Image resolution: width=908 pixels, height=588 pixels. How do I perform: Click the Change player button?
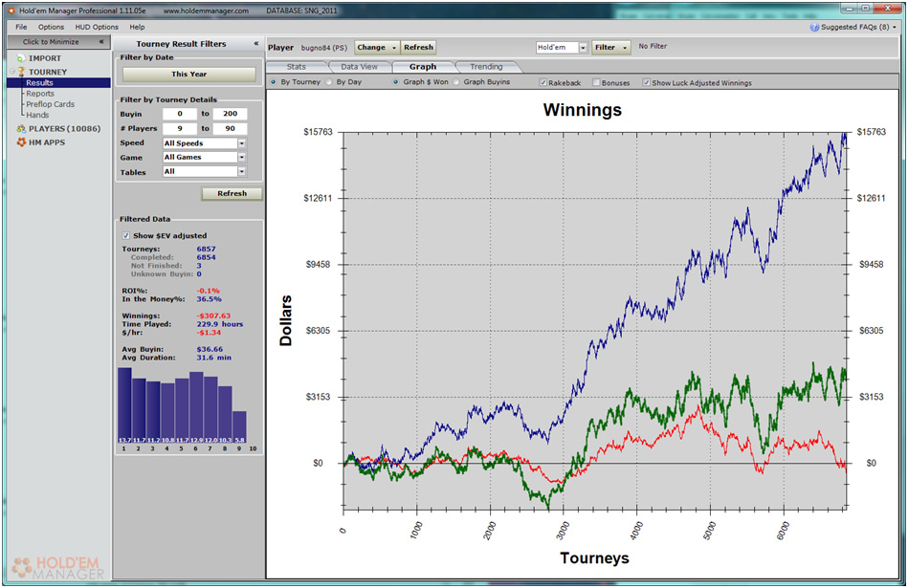[371, 48]
